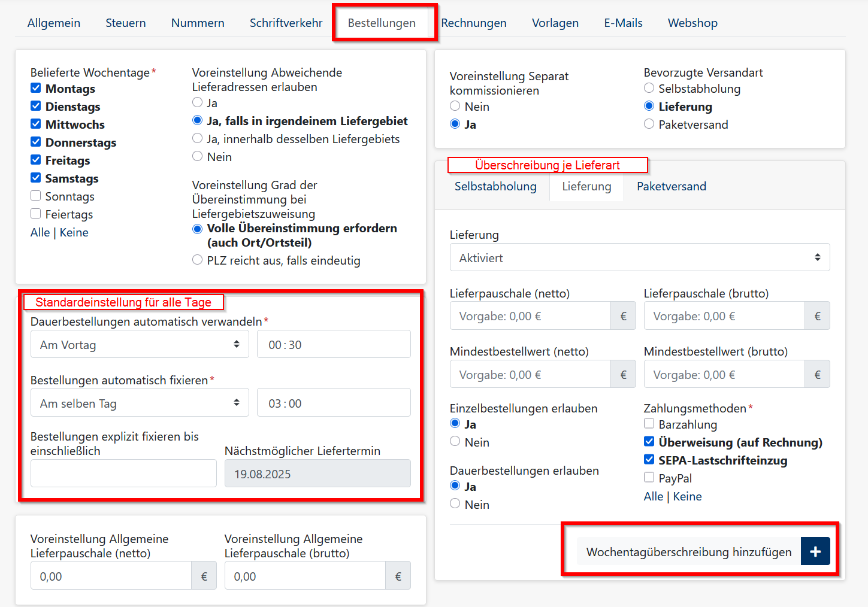The width and height of the screenshot is (868, 607).
Task: Open the 'Am Vortag' dropdown
Action: coord(140,344)
